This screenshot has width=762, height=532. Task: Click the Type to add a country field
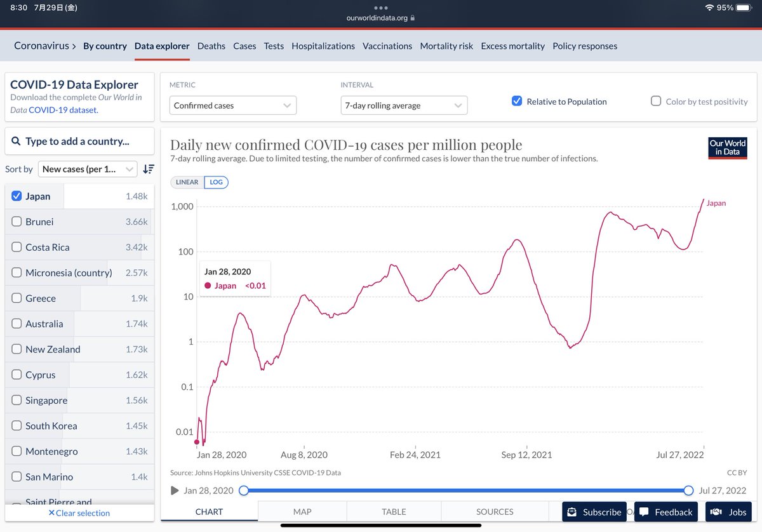(x=79, y=141)
